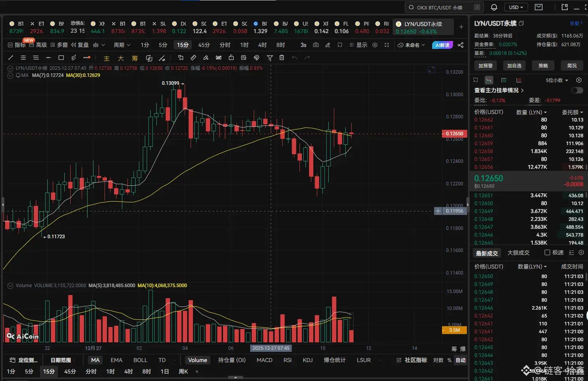
Task: Select the trend line drawing tool
Action: (x=11, y=58)
